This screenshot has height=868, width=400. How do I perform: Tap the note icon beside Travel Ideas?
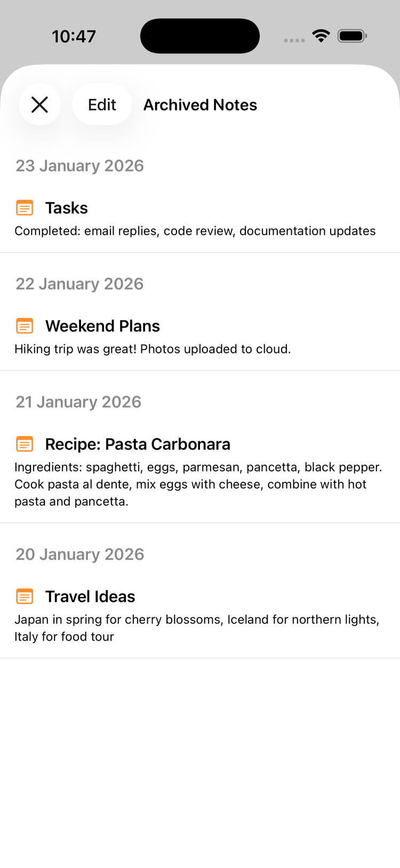(25, 596)
